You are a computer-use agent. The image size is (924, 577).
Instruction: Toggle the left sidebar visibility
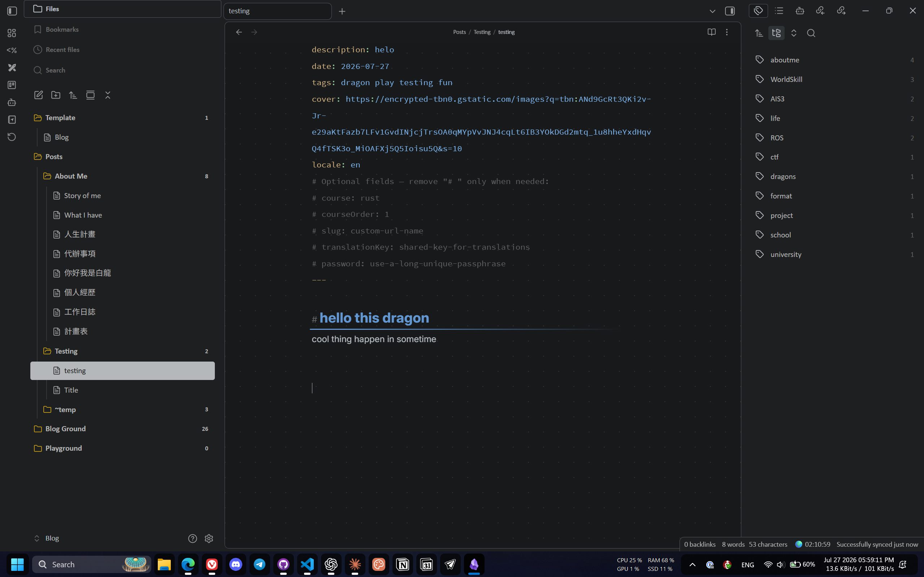[x=12, y=11]
